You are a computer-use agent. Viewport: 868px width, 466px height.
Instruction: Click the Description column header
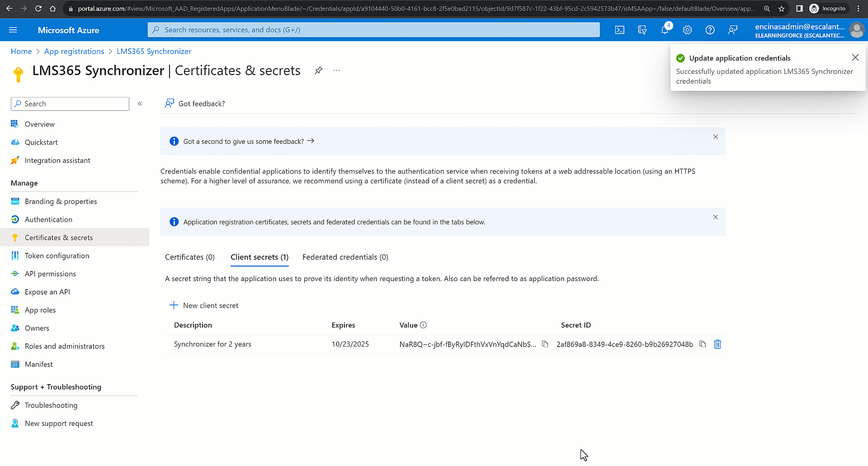193,325
